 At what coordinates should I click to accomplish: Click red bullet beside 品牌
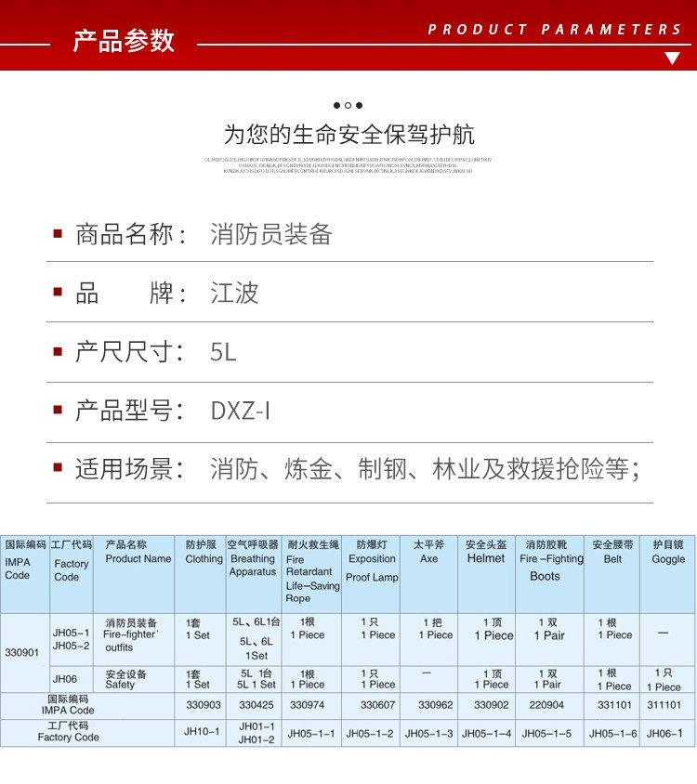[58, 292]
